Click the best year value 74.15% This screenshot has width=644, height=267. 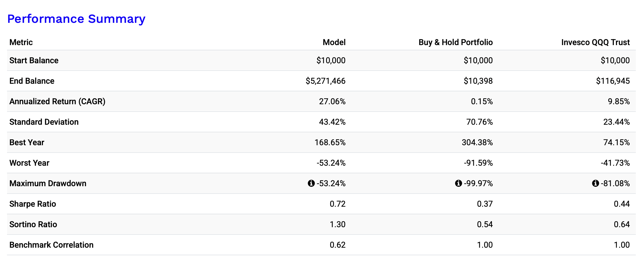coord(617,142)
